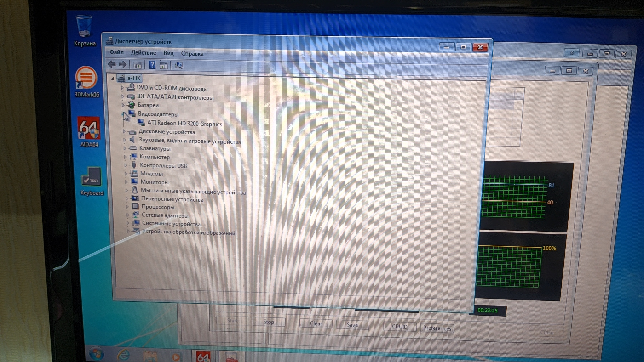Click the Windows Start orb
The width and height of the screenshot is (644, 362).
click(96, 354)
